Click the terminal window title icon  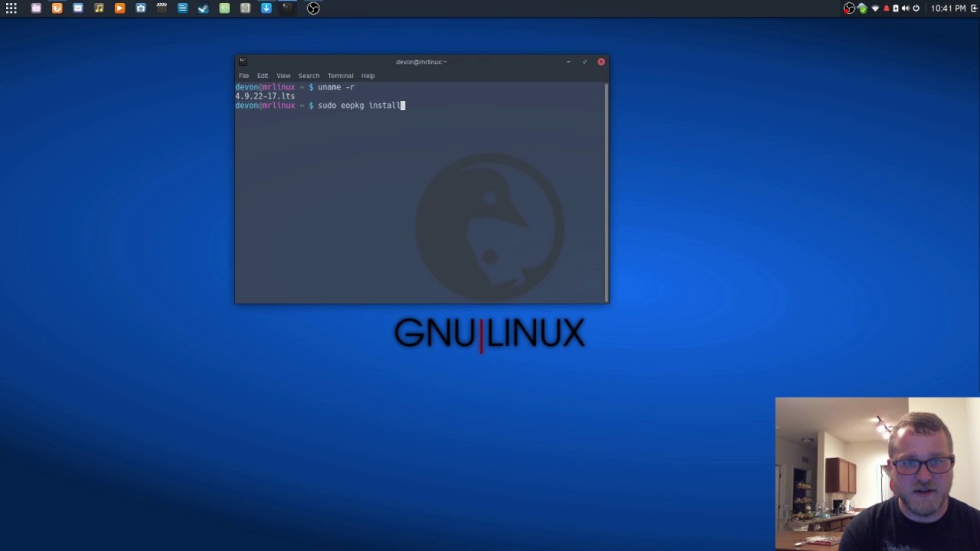(242, 61)
